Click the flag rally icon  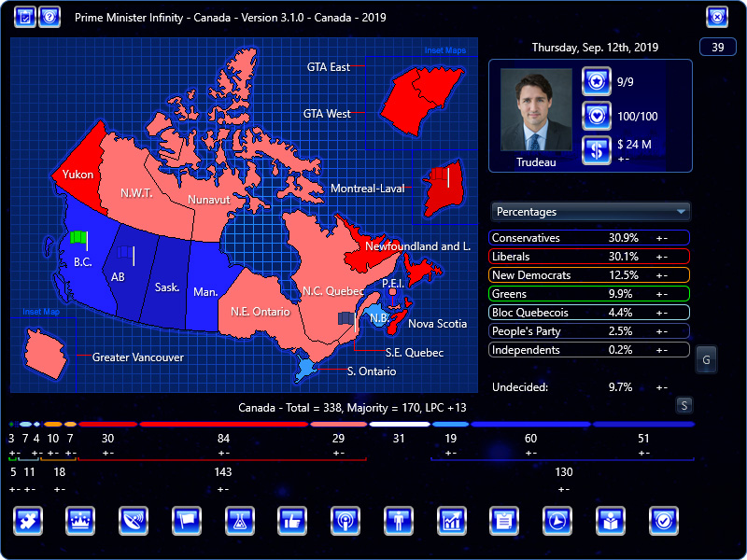point(187,522)
